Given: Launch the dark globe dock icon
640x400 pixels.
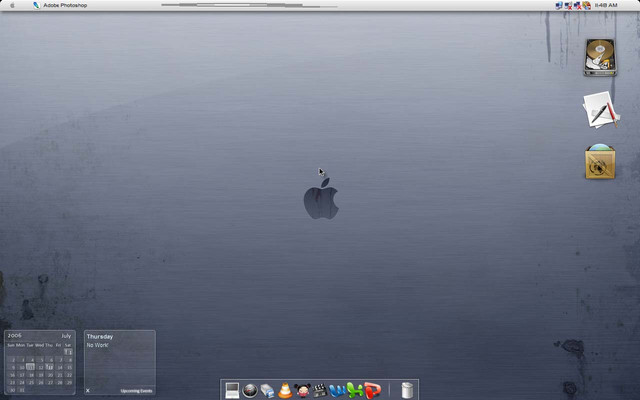Looking at the screenshot, I should (250, 391).
